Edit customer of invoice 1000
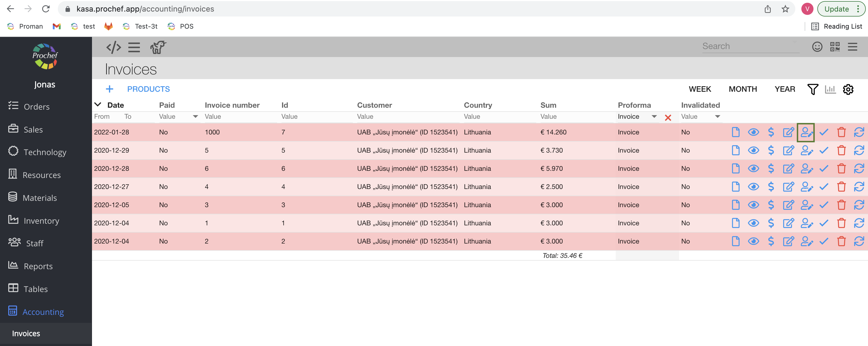868x346 pixels. tap(806, 132)
